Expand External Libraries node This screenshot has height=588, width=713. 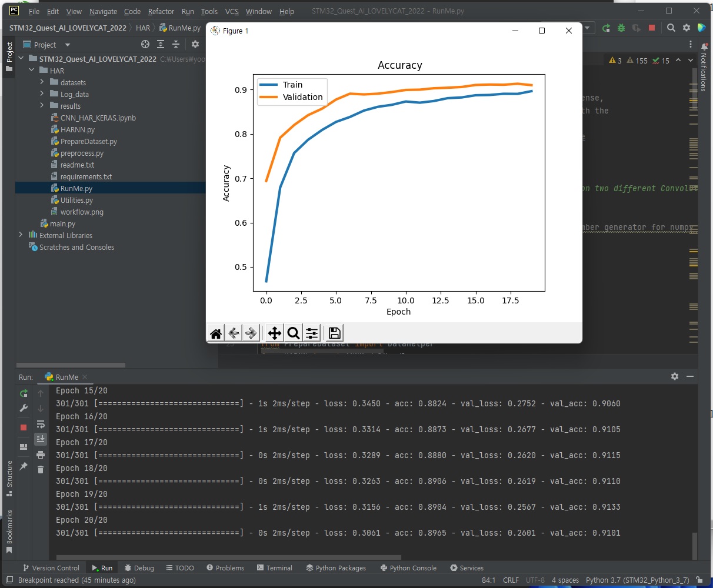click(x=21, y=235)
